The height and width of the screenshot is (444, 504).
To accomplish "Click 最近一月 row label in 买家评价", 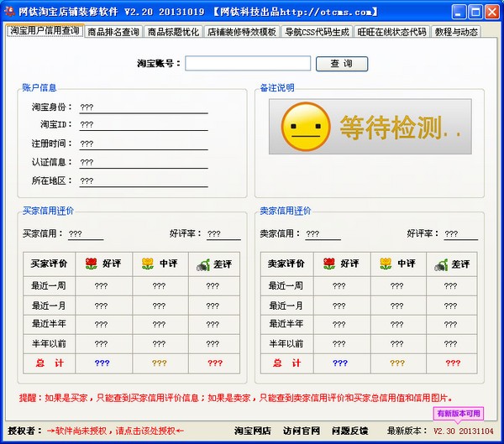I will 49,306.
